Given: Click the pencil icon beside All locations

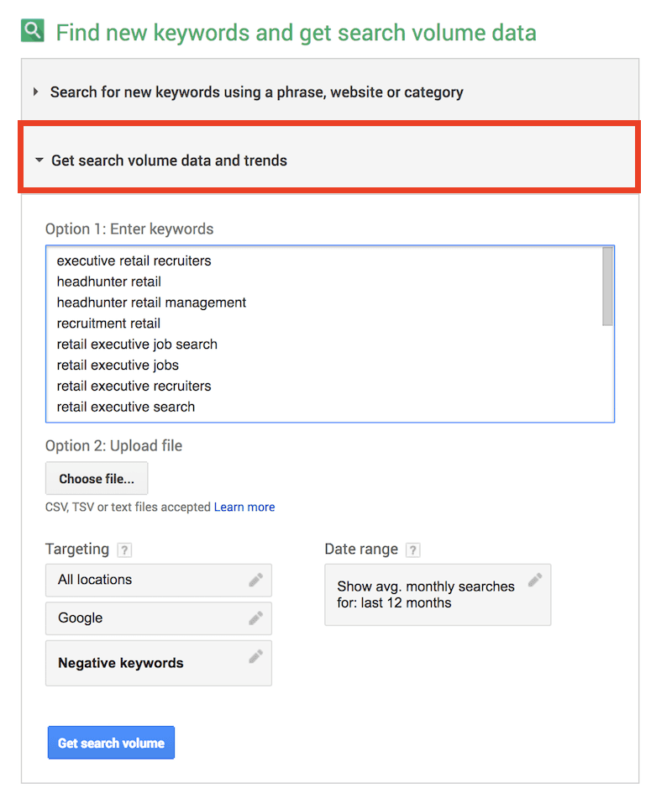Looking at the screenshot, I should point(255,580).
